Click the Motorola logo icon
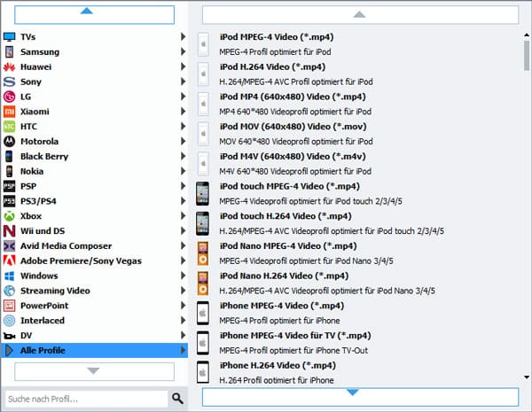The image size is (532, 412). click(x=9, y=142)
